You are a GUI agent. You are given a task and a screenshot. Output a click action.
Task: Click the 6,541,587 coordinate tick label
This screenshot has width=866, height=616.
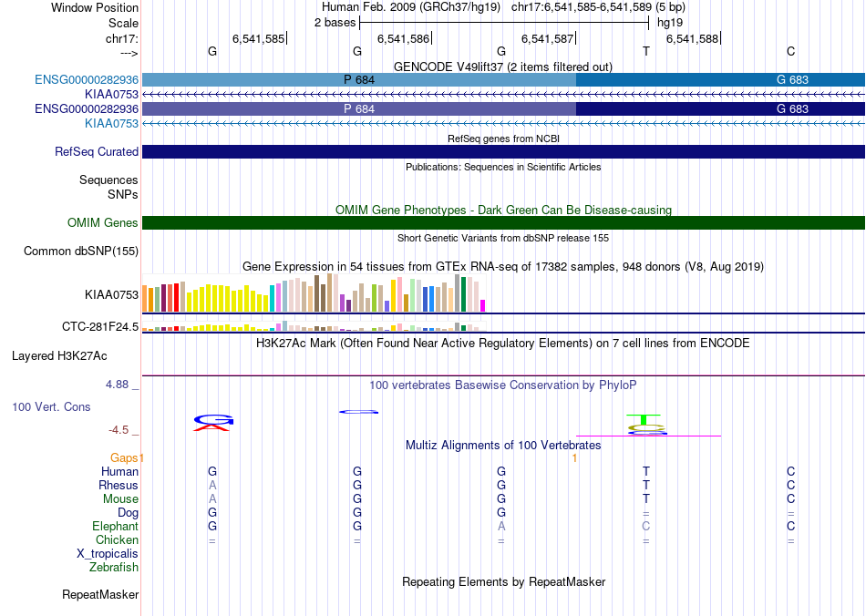[547, 38]
